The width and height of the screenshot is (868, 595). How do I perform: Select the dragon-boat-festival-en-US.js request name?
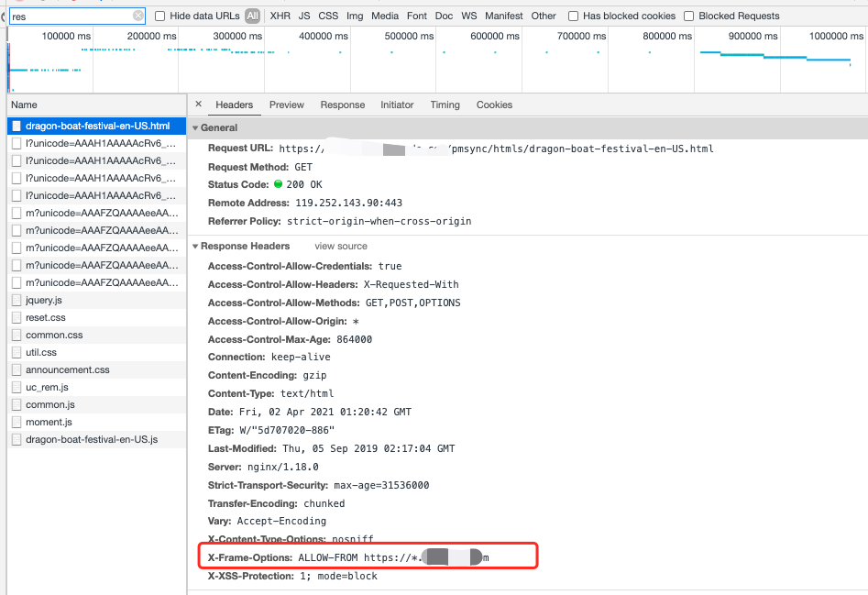(x=92, y=439)
